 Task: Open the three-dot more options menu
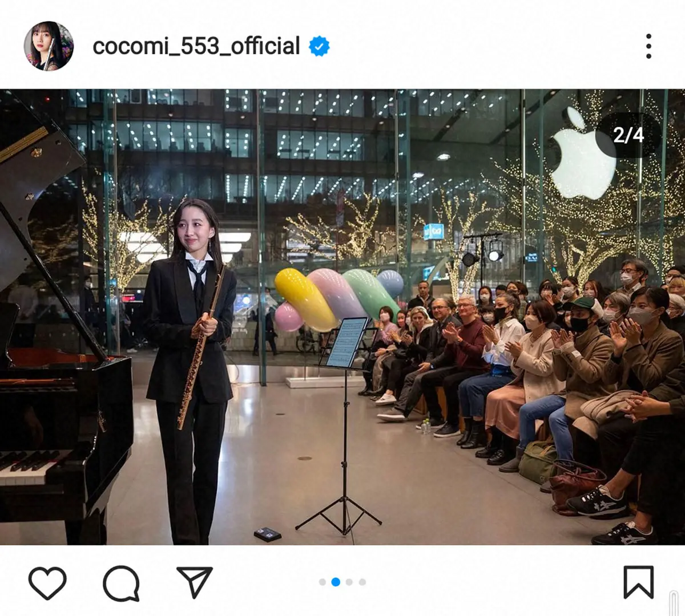pos(648,46)
